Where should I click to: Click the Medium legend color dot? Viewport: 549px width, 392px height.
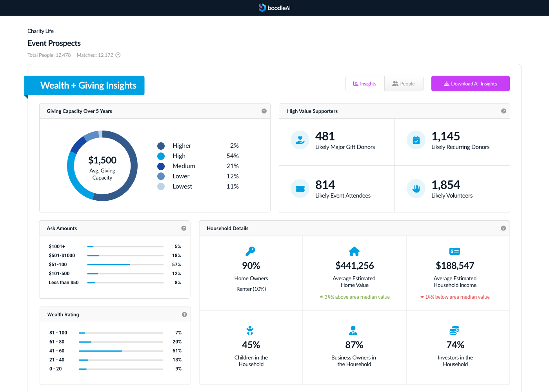[161, 166]
